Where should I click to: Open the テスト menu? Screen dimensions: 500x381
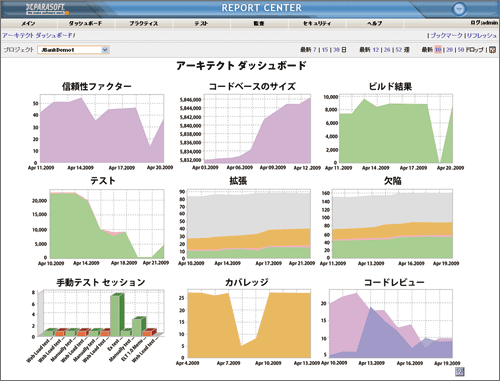coord(201,23)
